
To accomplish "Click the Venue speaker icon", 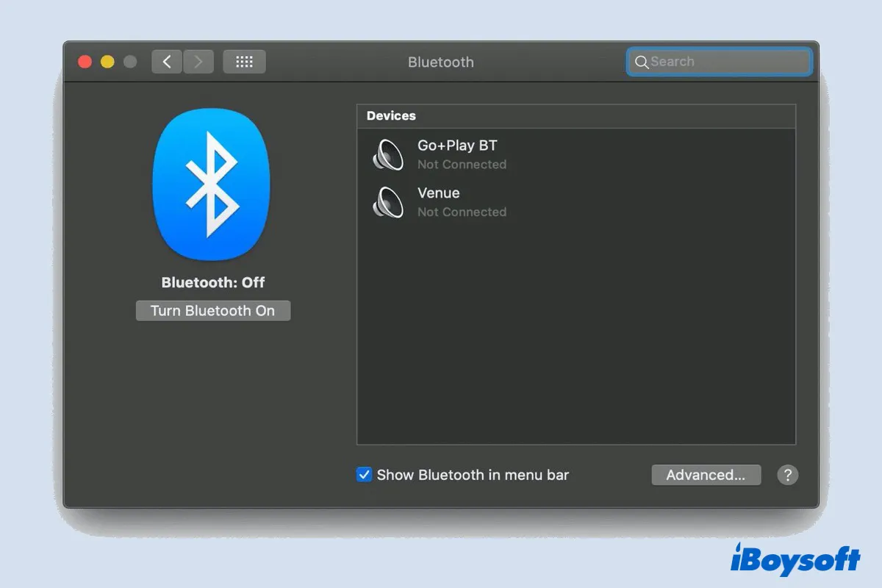I will [388, 202].
